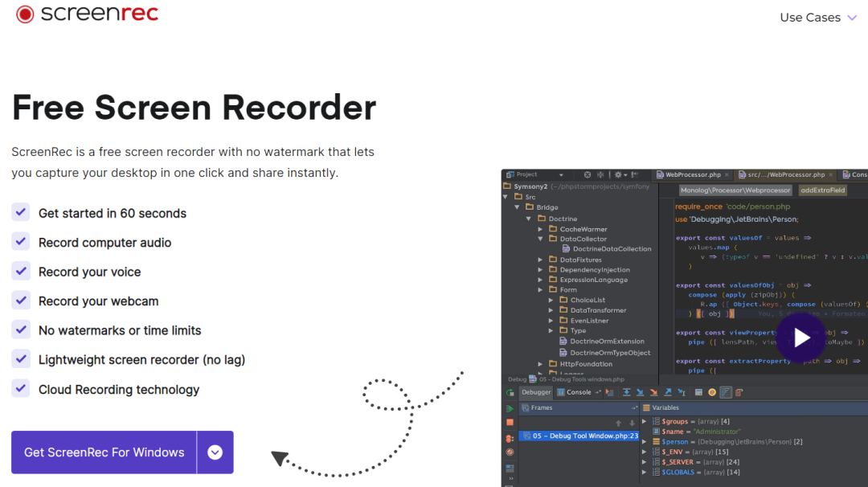Click Get ScreenRec For Windows button
The image size is (868, 487).
click(x=104, y=452)
